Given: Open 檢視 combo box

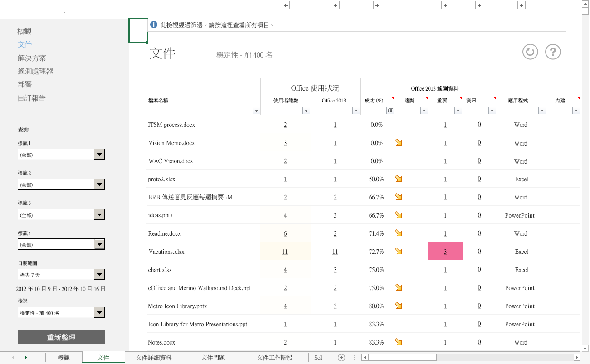Looking at the screenshot, I should click(x=61, y=313).
